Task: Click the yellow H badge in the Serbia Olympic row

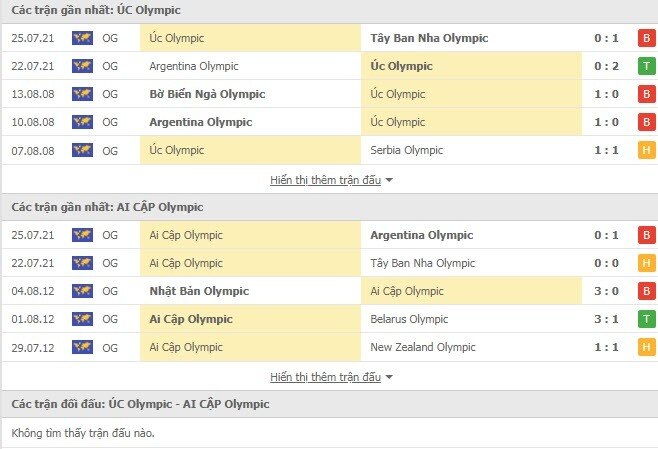Action: point(647,150)
